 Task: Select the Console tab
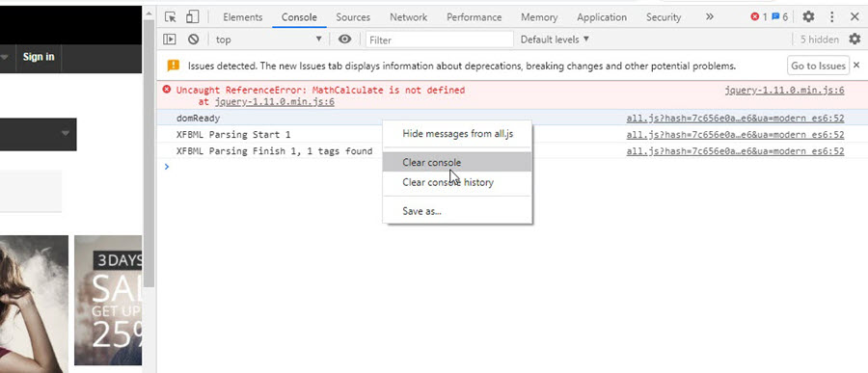299,17
